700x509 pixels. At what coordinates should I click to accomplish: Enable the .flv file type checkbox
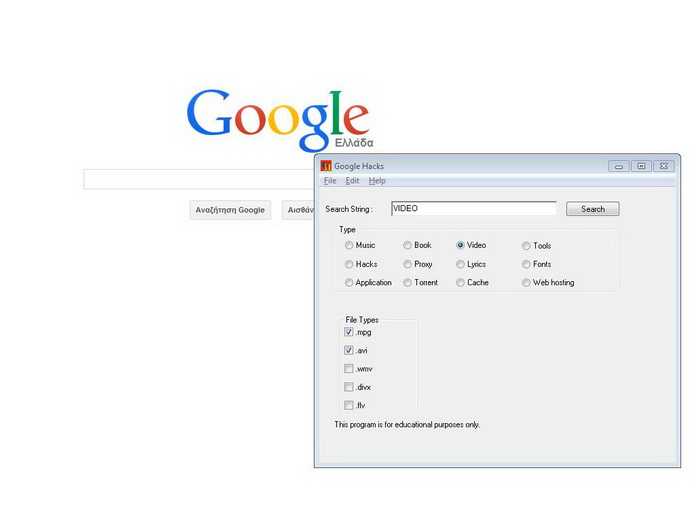[x=349, y=405]
